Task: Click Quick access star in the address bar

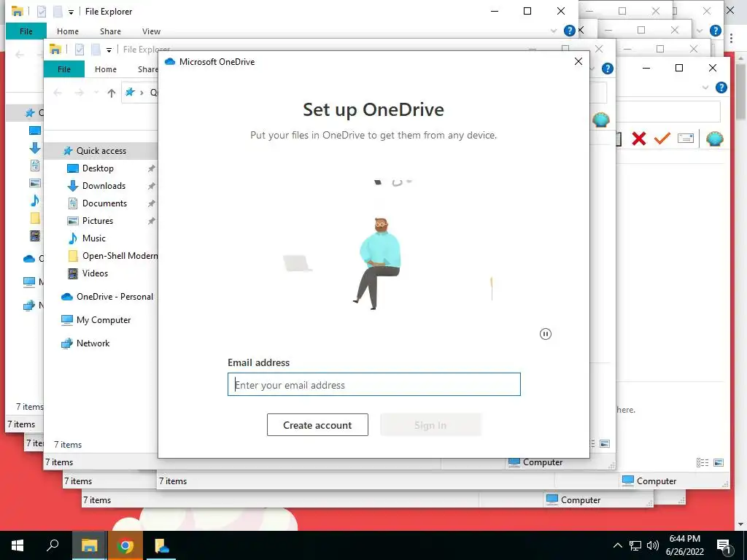Action: 130,93
